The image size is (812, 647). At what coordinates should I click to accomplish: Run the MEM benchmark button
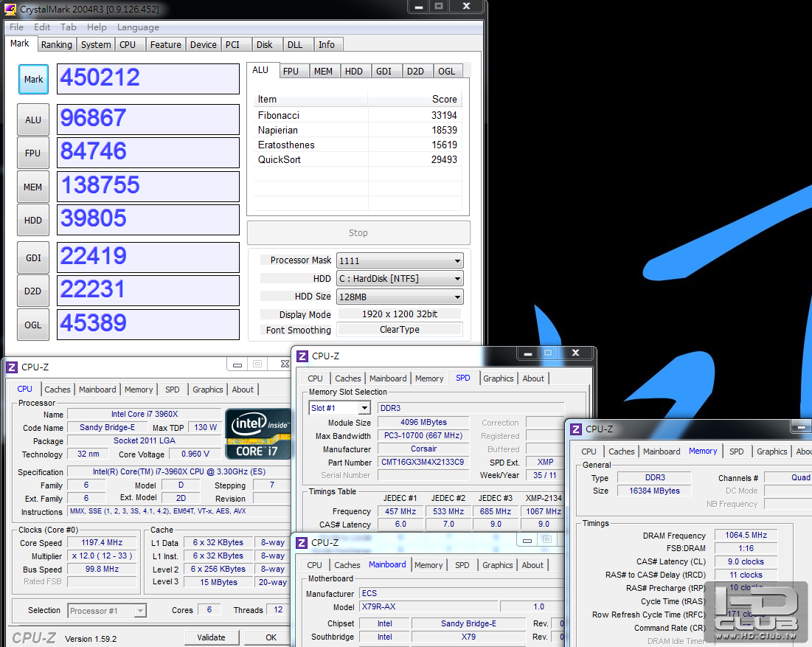(x=33, y=187)
